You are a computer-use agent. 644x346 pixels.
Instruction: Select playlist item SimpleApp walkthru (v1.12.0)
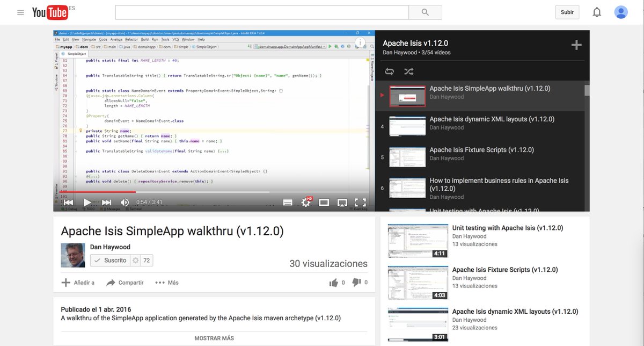pyautogui.click(x=480, y=96)
